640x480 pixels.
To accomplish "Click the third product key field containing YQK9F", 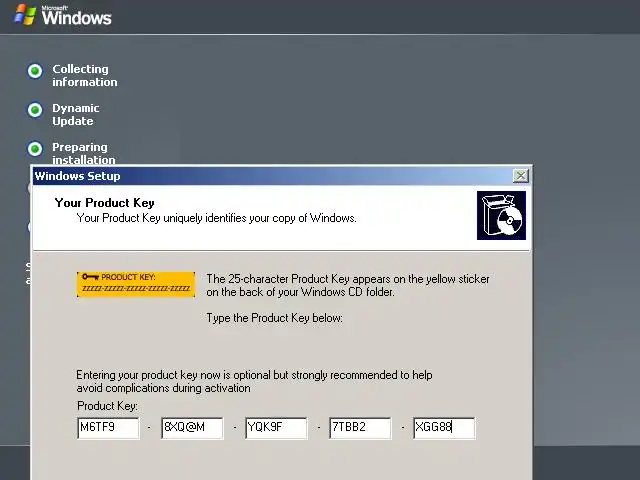I will (276, 428).
